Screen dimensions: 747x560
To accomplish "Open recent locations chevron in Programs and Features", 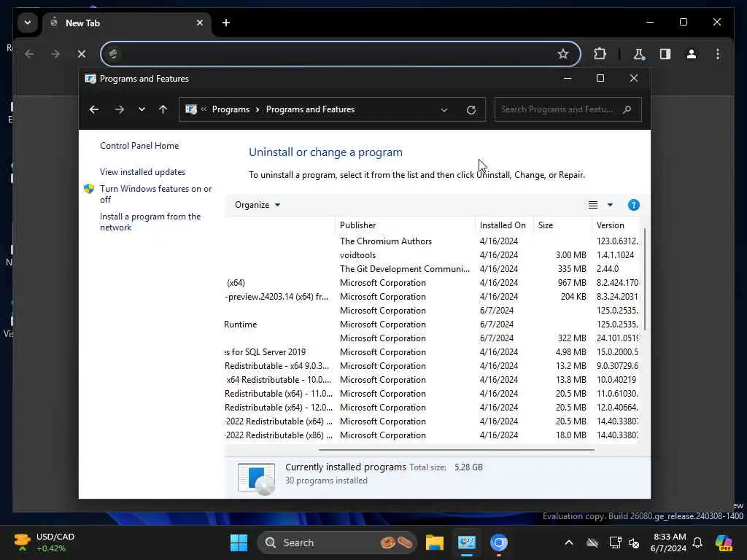I will tap(142, 109).
